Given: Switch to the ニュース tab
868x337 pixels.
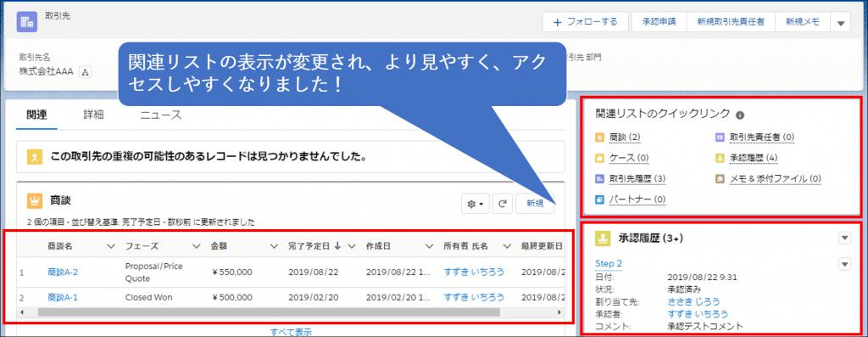Looking at the screenshot, I should click(160, 115).
